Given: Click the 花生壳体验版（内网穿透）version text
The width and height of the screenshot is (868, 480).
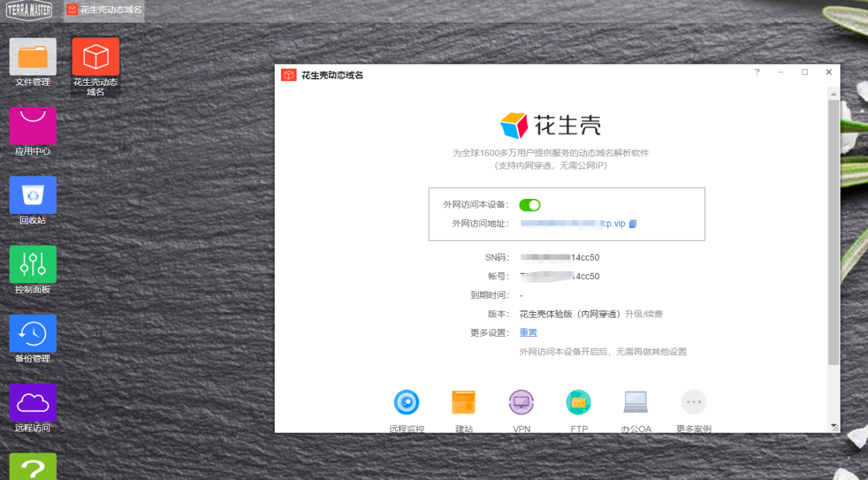Looking at the screenshot, I should click(x=570, y=314).
